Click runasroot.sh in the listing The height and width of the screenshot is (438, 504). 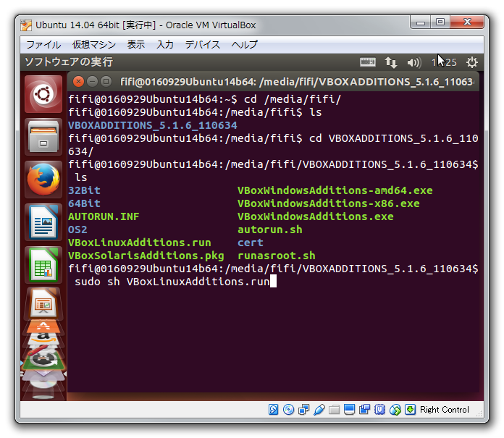click(277, 256)
